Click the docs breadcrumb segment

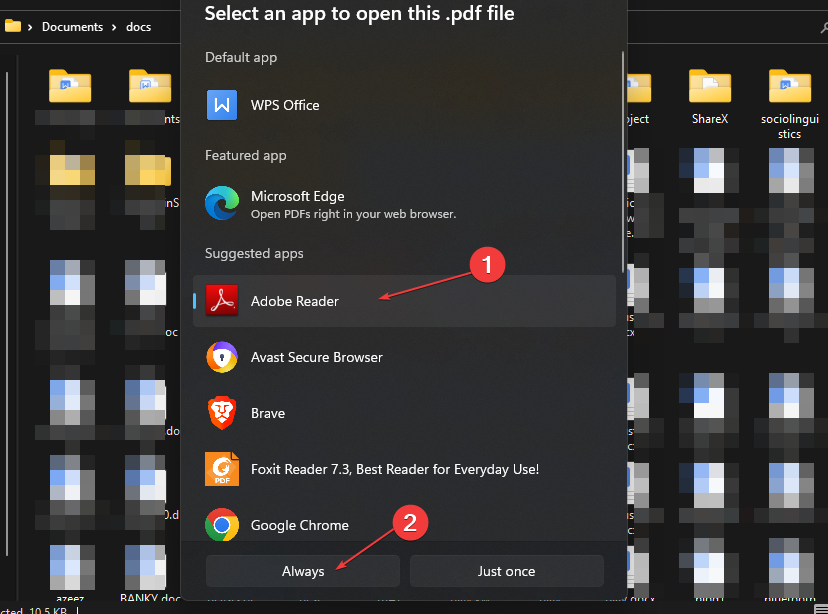click(138, 27)
